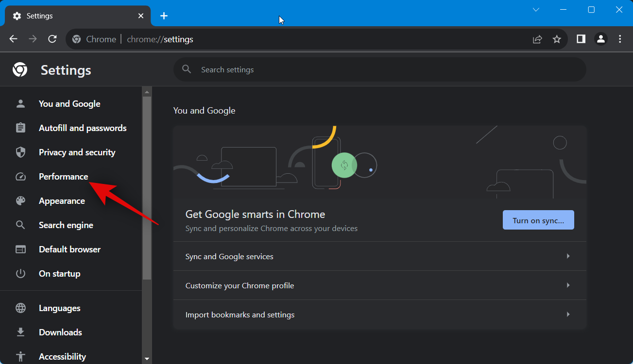
Task: Close the Settings tab
Action: pyautogui.click(x=141, y=16)
